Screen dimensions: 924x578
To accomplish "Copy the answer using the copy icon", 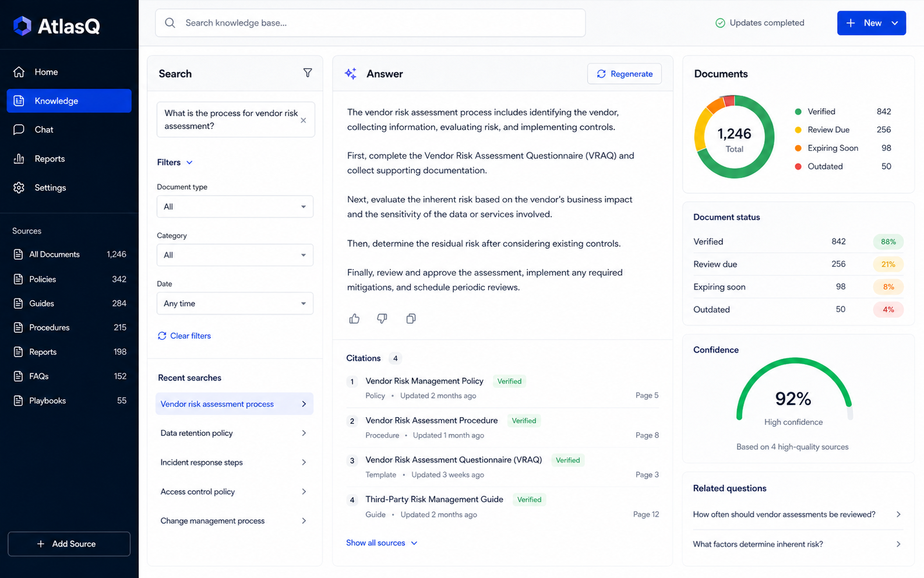I will coord(411,319).
